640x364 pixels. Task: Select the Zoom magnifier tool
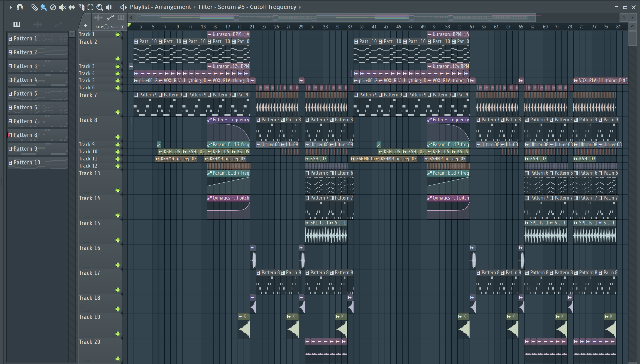pos(100,7)
